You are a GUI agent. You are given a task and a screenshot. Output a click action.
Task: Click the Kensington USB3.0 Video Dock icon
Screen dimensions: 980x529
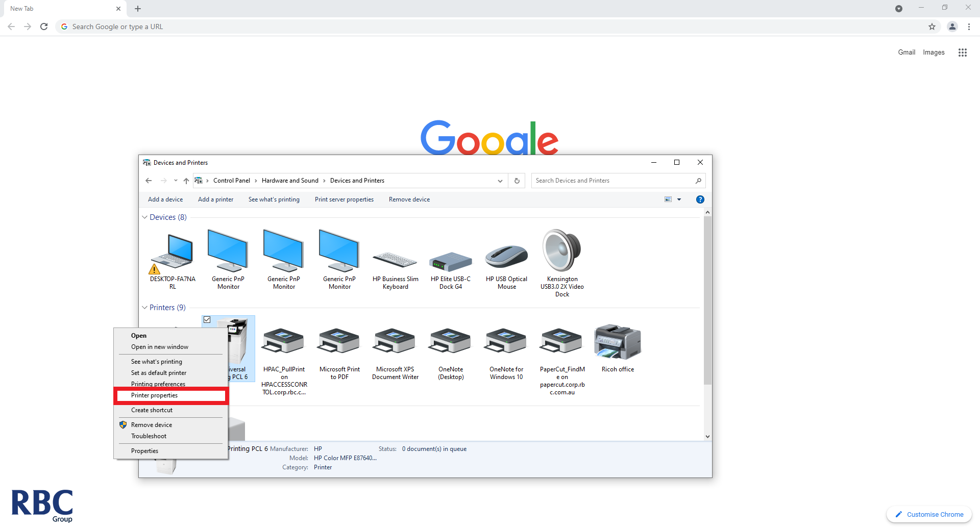pos(561,251)
